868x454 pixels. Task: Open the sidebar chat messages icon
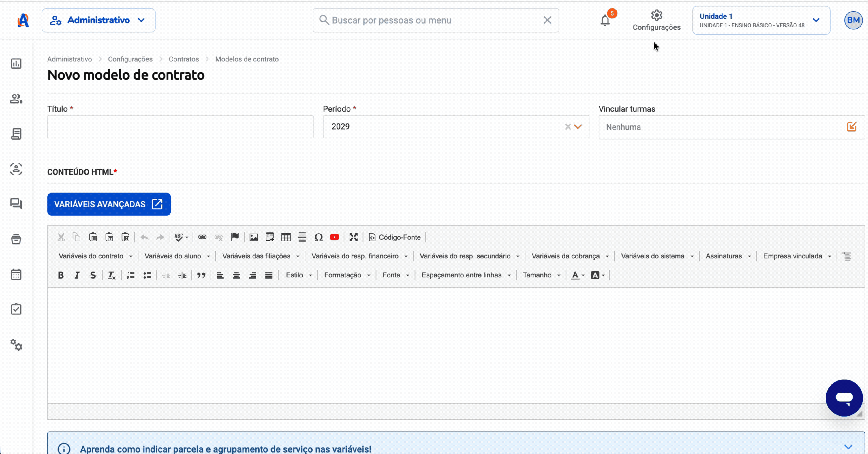(x=16, y=204)
